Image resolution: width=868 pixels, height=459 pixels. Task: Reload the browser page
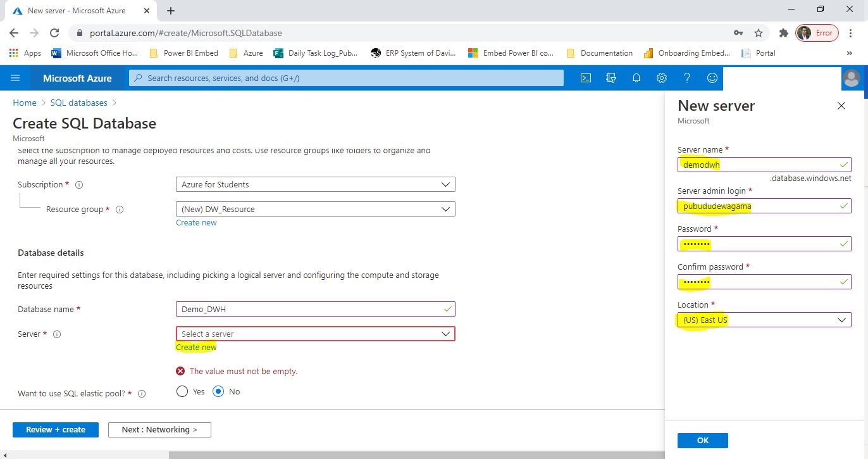[54, 33]
